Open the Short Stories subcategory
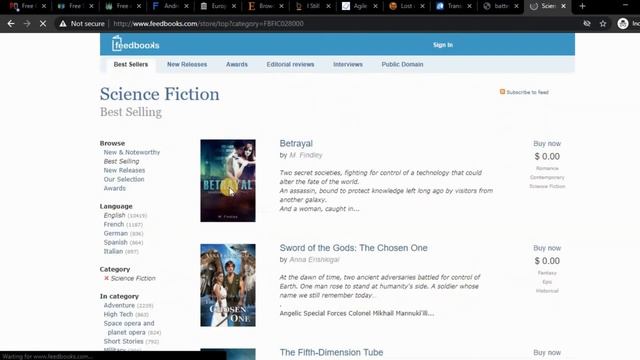The image size is (640, 360). (123, 341)
